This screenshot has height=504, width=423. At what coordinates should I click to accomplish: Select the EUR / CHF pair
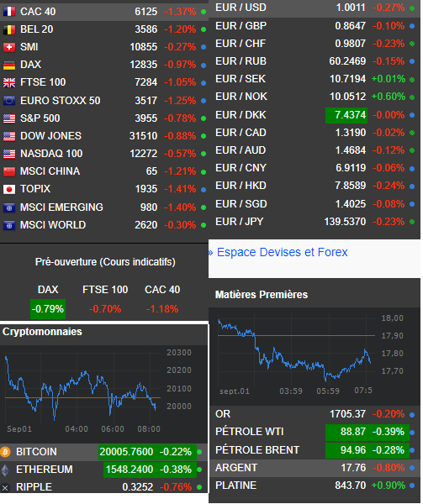coord(241,44)
